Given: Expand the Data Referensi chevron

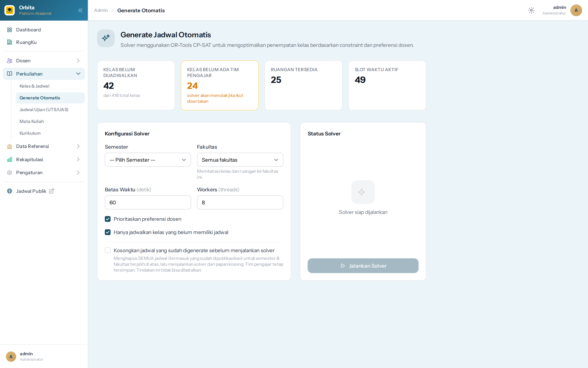Looking at the screenshot, I should (78, 146).
